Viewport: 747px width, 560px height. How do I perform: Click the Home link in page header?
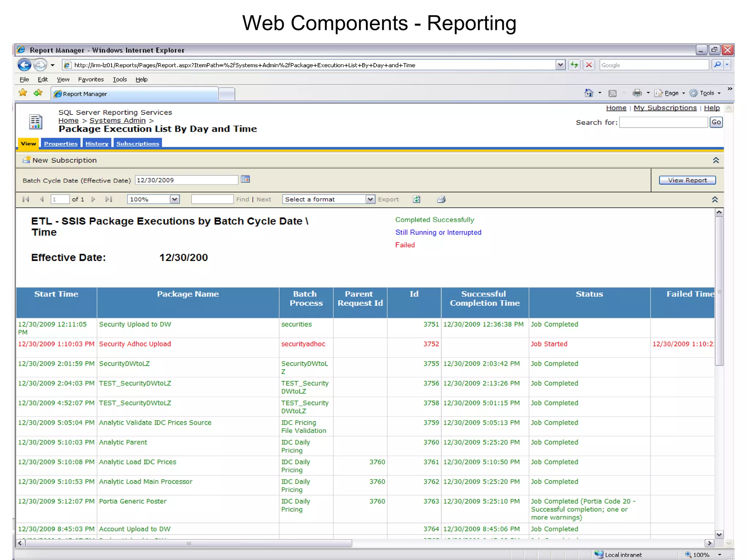pos(616,108)
